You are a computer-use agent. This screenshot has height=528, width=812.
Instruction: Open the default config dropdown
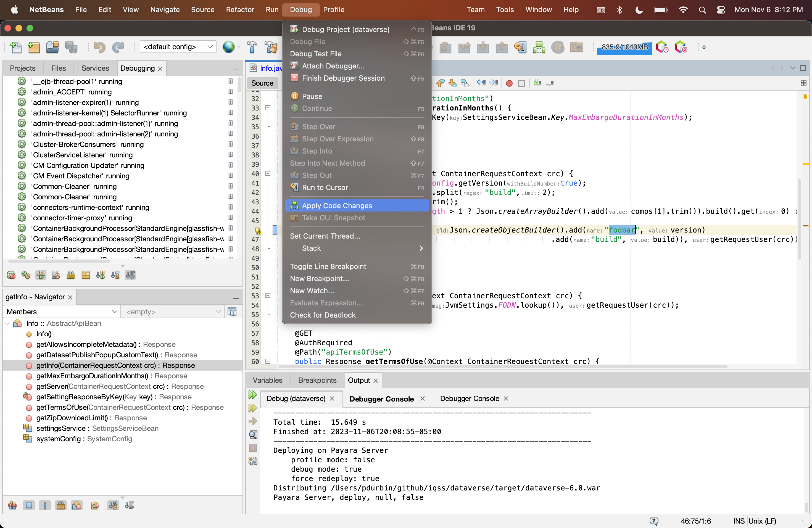point(178,47)
